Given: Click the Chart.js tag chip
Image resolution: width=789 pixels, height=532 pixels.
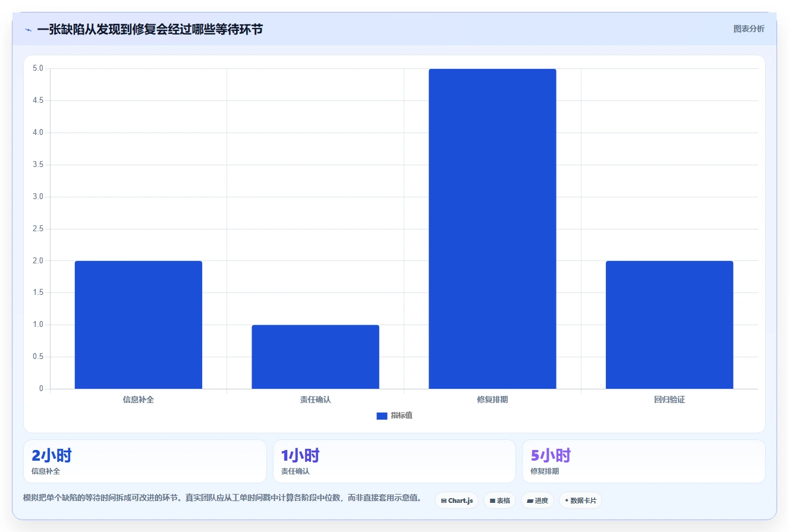Looking at the screenshot, I should [457, 500].
